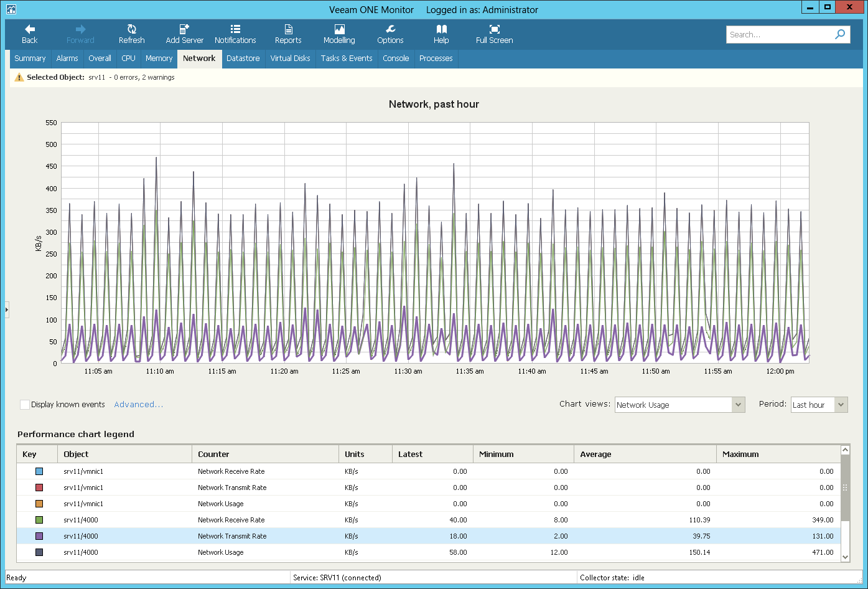Screen dimensions: 868x589
Task: Sort legend by Counter column header
Action: coord(265,455)
